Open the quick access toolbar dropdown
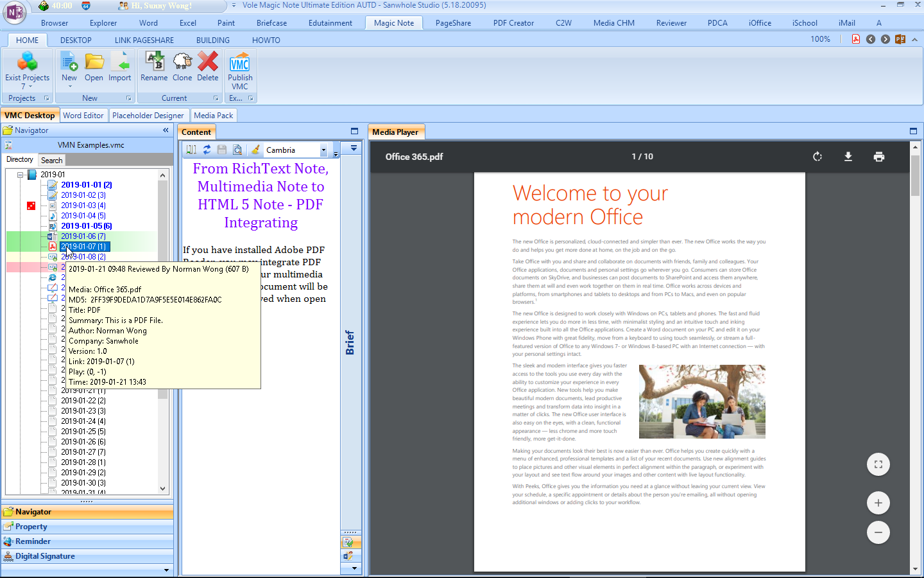This screenshot has width=924, height=578. [x=234, y=5]
